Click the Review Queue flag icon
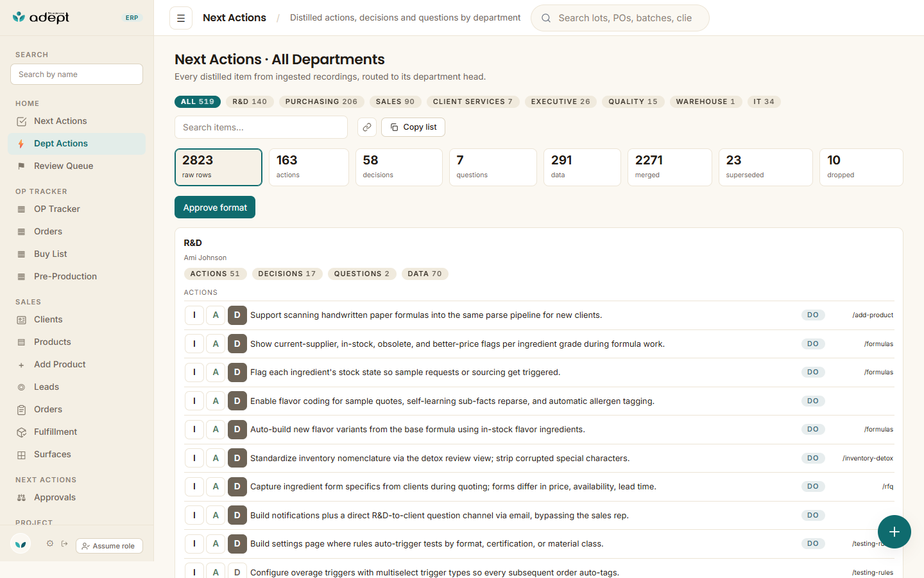 (22, 166)
